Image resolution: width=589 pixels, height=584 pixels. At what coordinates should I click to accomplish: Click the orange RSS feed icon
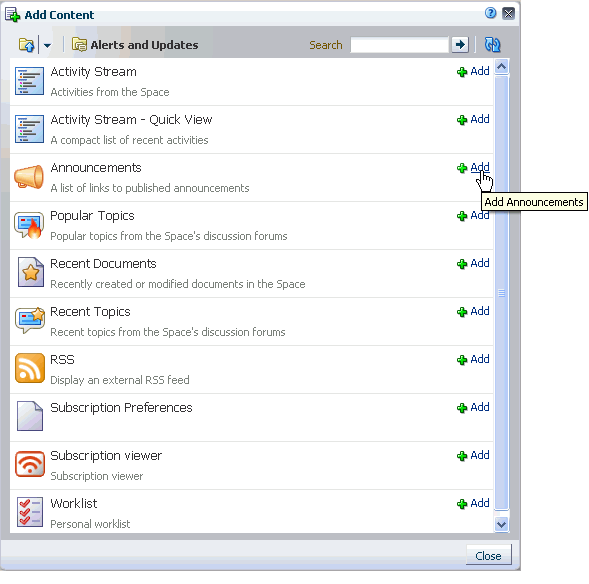tap(30, 368)
